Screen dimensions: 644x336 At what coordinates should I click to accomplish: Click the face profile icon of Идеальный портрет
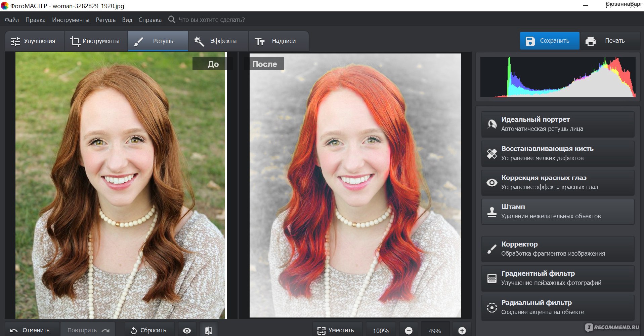(492, 124)
